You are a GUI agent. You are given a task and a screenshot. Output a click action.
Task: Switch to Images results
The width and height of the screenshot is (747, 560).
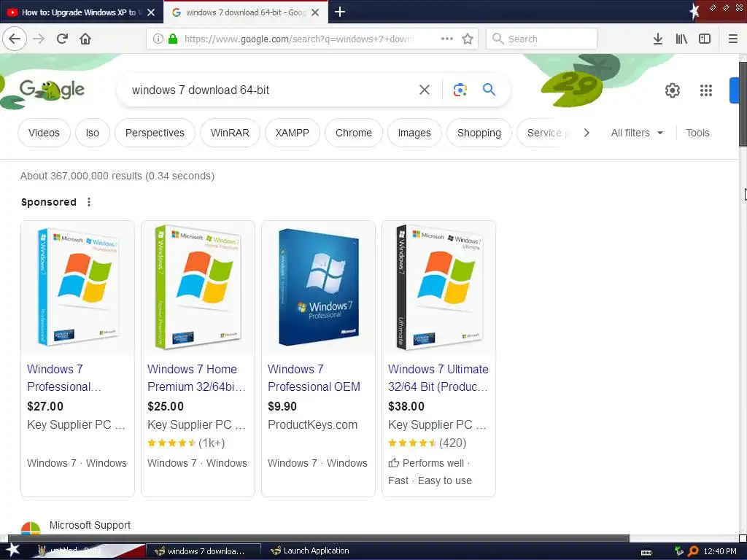pos(414,133)
